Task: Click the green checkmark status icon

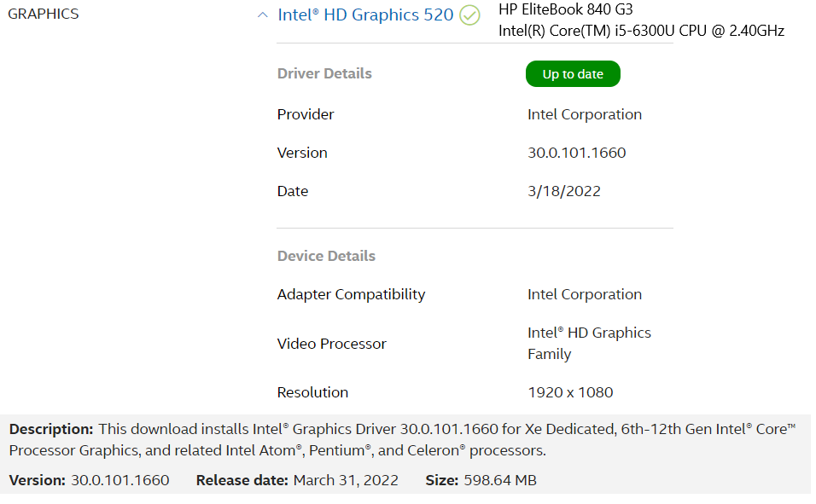Action: coord(469,15)
